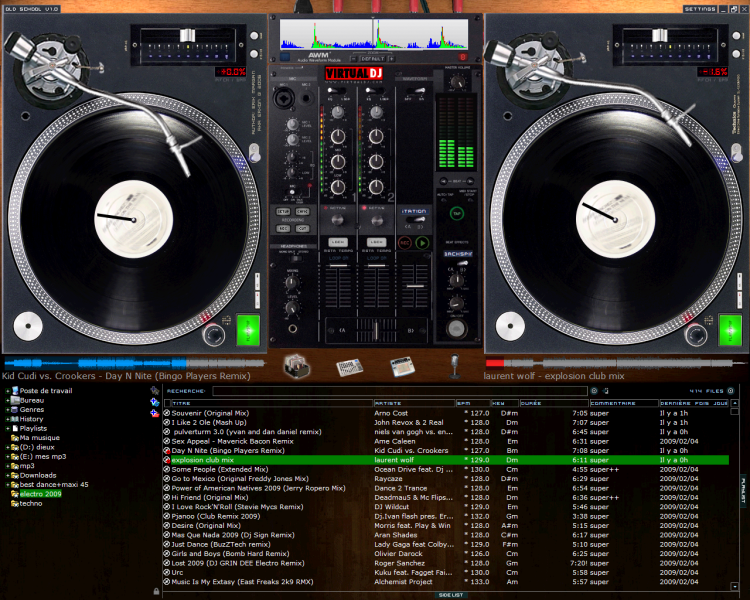
Task: Toggle channel 1 Active filter LED
Action: coord(326,208)
